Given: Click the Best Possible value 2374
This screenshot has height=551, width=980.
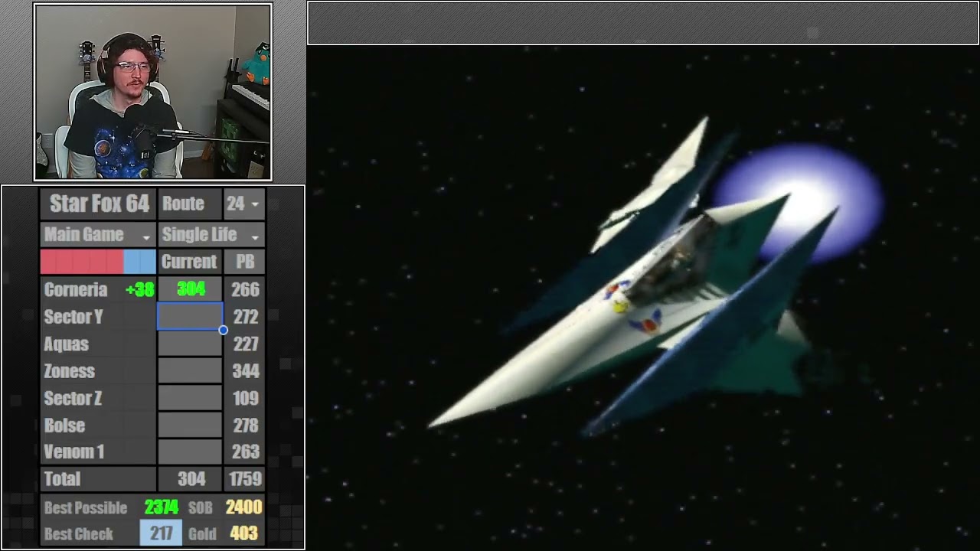Looking at the screenshot, I should 162,507.
